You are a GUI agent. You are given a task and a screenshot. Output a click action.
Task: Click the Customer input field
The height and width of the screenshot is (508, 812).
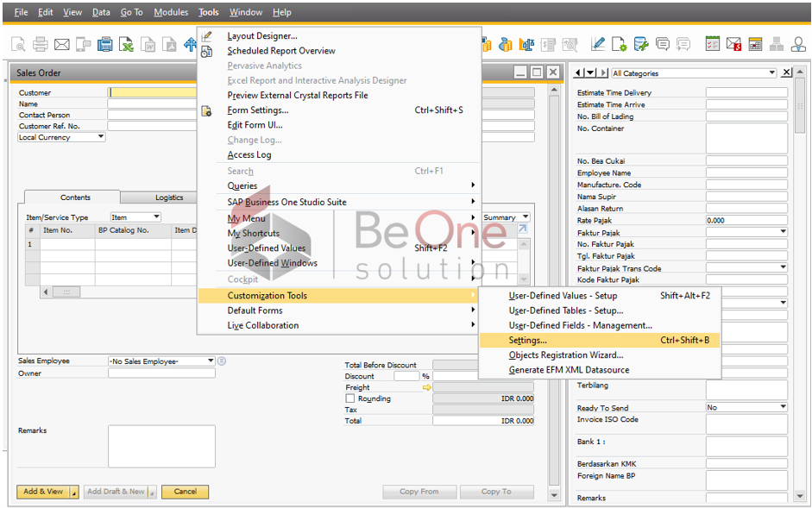click(x=152, y=92)
